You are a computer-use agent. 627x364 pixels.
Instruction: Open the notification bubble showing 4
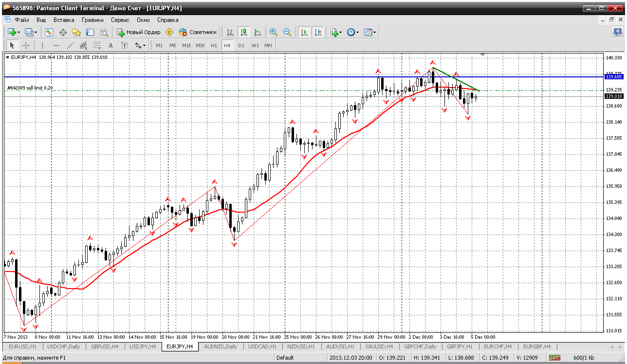[618, 32]
